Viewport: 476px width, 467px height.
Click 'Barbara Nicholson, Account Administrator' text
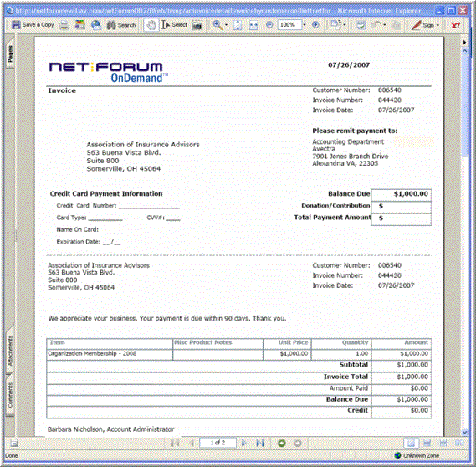[x=110, y=429]
